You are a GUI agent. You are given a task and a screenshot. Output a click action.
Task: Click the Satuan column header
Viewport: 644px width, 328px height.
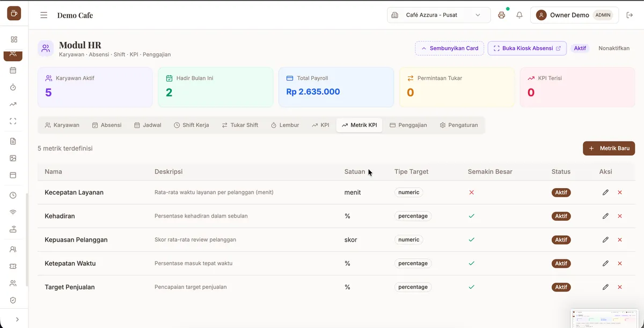355,172
